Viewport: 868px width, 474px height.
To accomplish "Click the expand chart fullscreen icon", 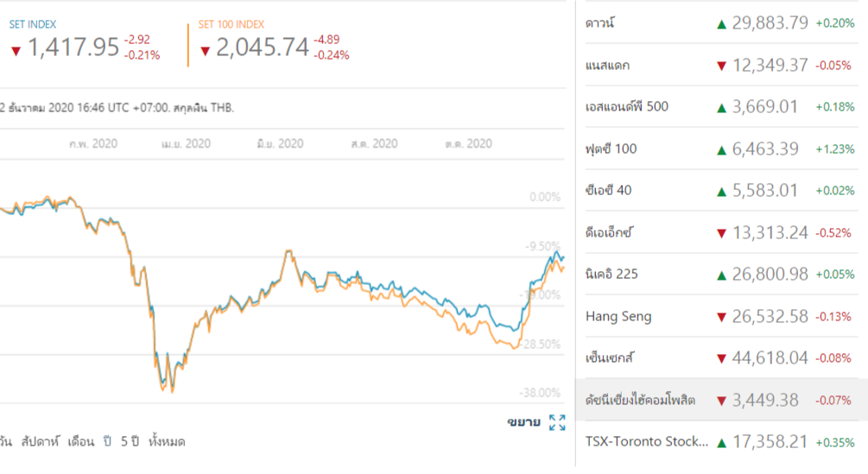I will [557, 422].
